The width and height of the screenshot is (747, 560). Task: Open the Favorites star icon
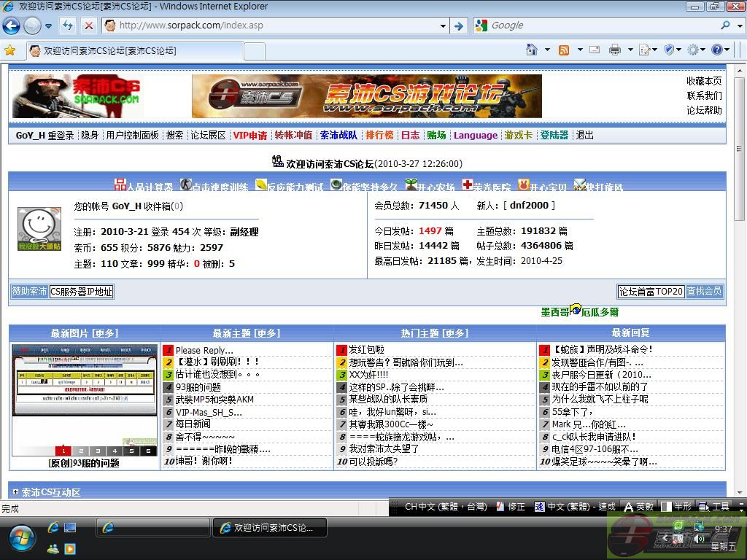[x=10, y=50]
